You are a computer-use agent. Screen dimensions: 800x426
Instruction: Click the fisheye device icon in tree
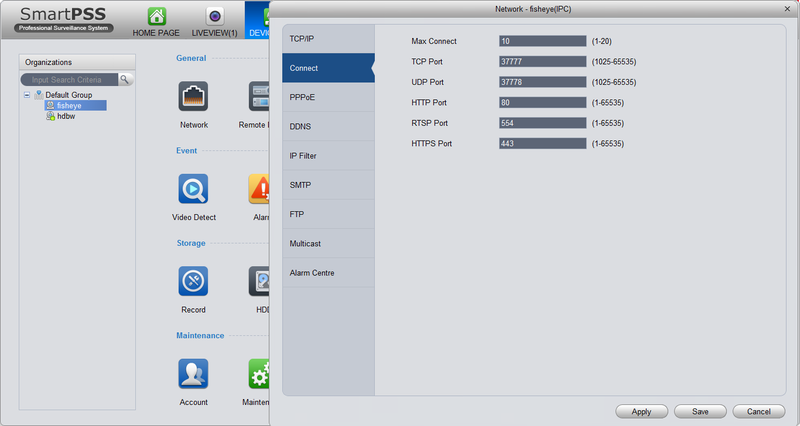pyautogui.click(x=51, y=106)
